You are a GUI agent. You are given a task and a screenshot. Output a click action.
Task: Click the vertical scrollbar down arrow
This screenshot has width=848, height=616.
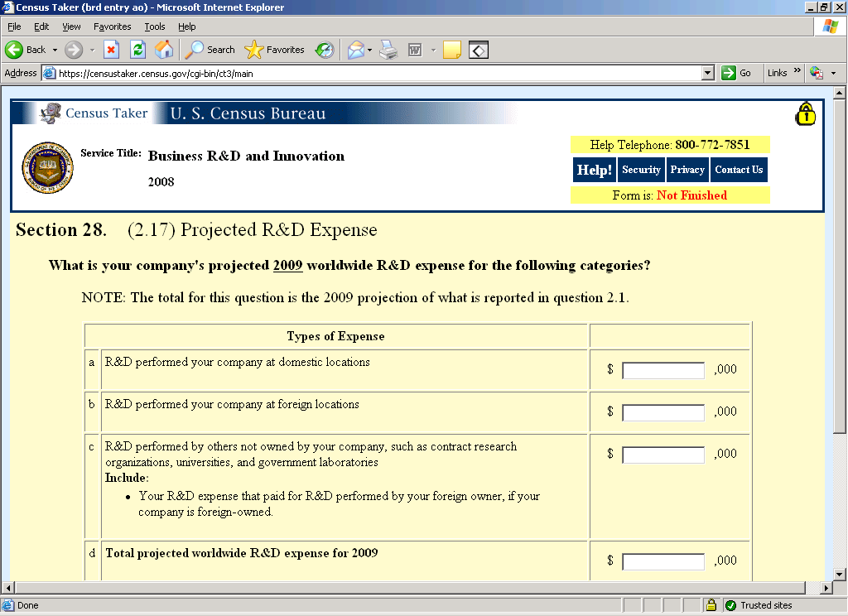(x=839, y=573)
